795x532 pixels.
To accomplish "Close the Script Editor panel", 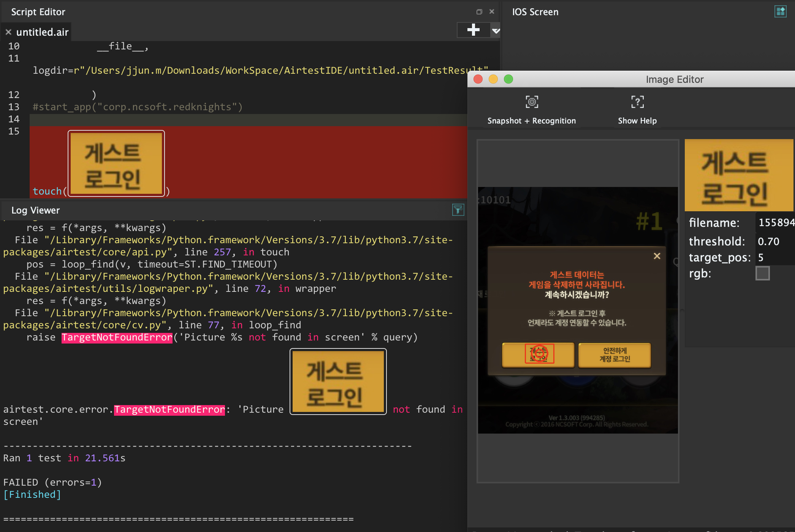I will 492,12.
